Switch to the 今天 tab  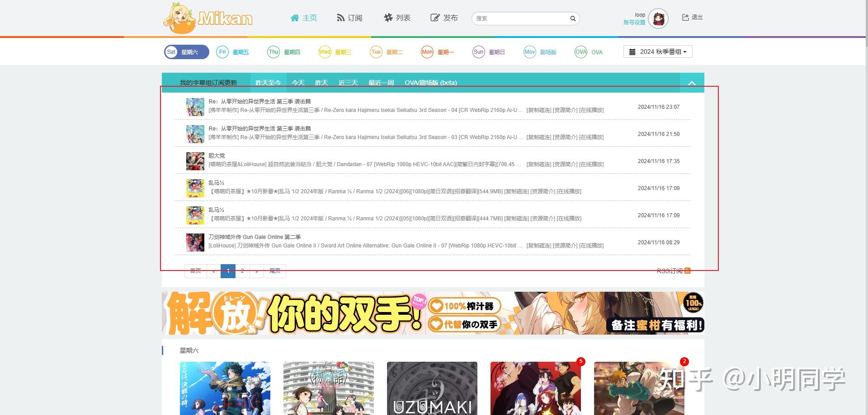[298, 83]
